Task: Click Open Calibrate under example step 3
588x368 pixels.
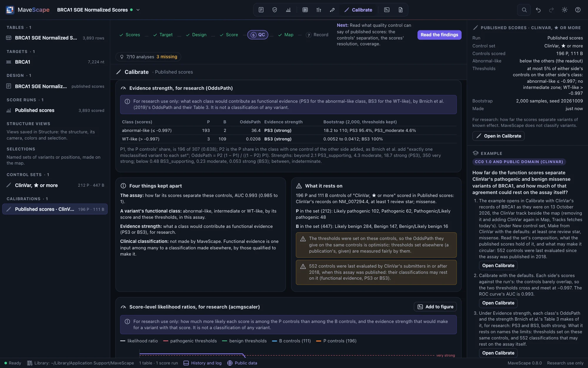Action: (x=498, y=353)
